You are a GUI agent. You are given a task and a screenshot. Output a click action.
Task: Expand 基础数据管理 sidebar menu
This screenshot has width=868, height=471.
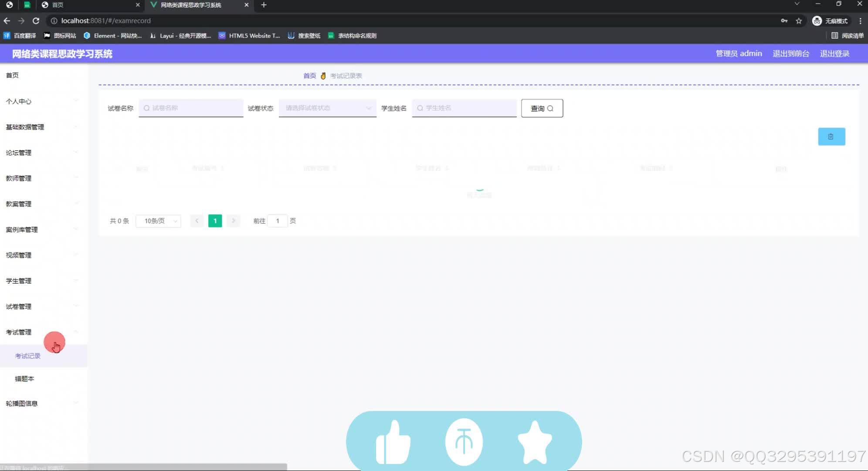point(44,127)
